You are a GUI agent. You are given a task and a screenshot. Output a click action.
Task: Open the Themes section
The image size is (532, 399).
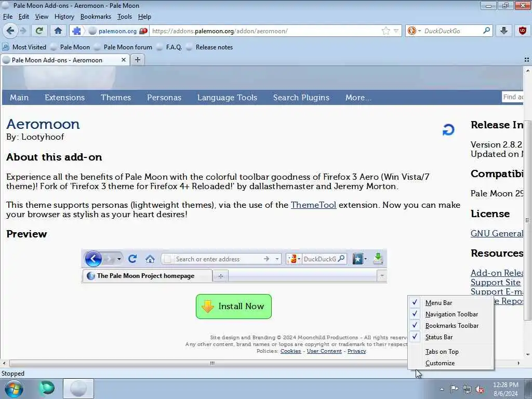[116, 97]
